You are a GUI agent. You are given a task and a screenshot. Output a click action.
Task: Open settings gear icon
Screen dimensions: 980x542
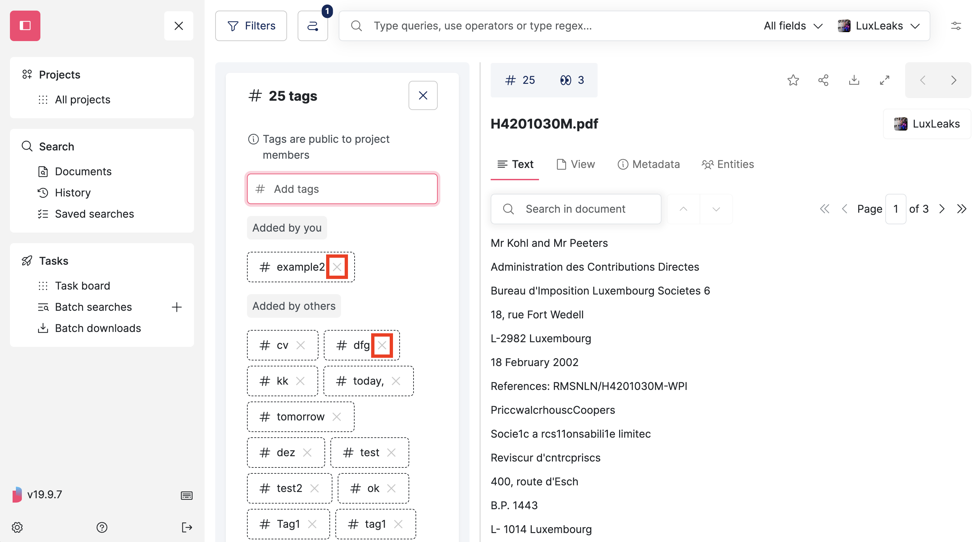coord(17,527)
